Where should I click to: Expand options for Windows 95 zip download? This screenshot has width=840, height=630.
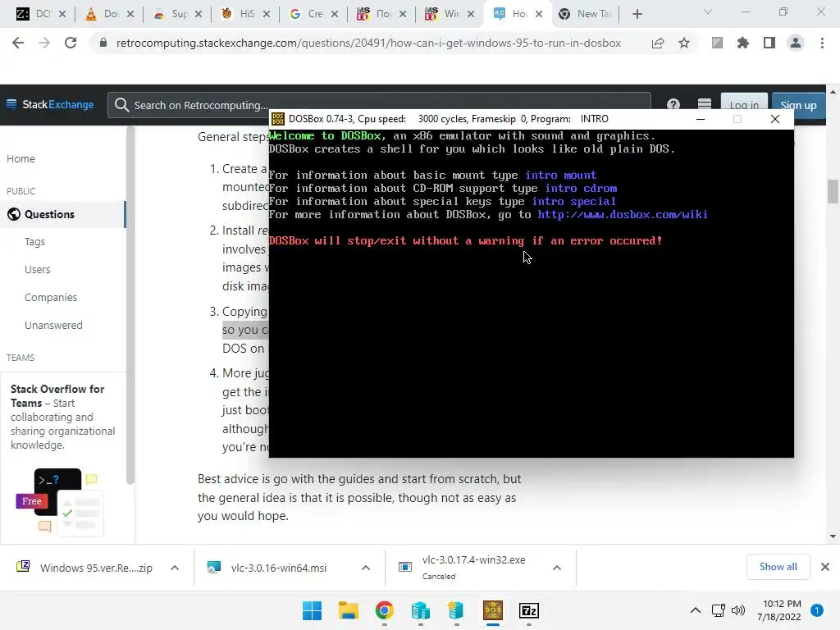click(x=175, y=568)
